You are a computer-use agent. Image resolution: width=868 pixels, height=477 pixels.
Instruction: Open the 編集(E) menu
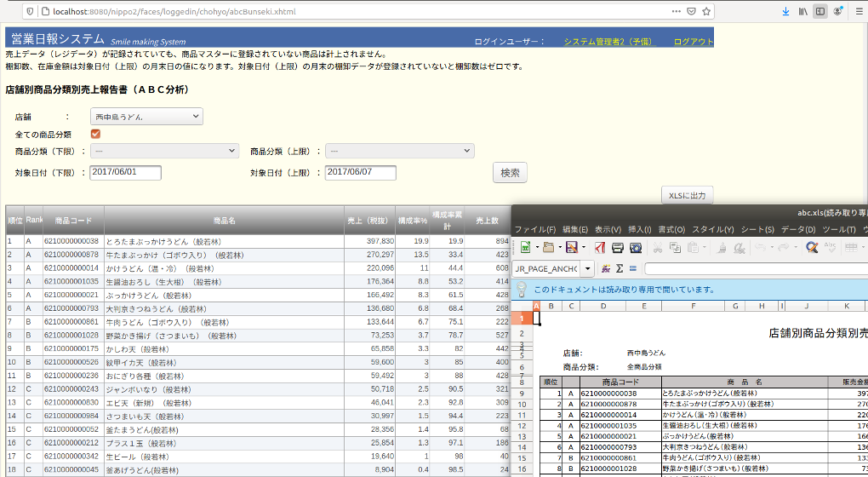(575, 229)
